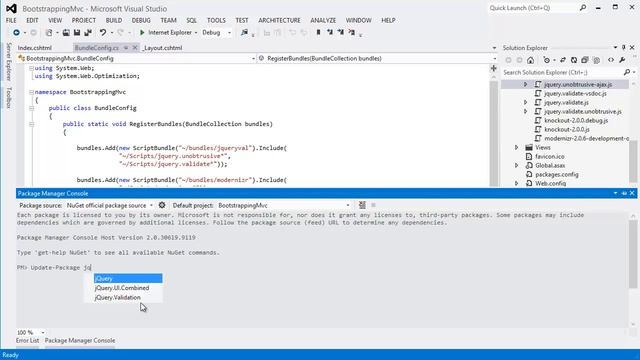Click the Pending Changes Filter clock icon

tap(547, 60)
